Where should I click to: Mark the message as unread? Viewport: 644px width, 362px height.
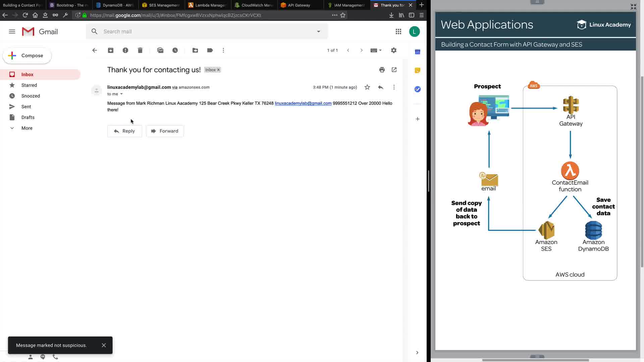point(160,50)
